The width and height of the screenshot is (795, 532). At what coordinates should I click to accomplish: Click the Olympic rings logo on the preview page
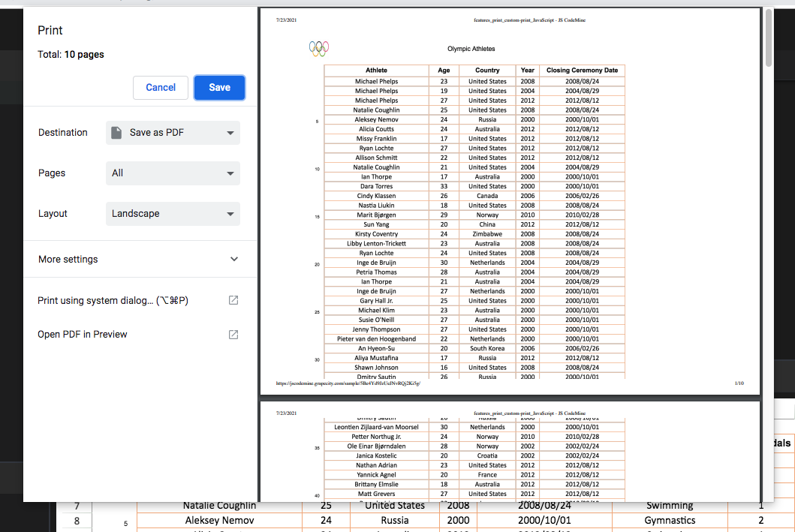[318, 47]
